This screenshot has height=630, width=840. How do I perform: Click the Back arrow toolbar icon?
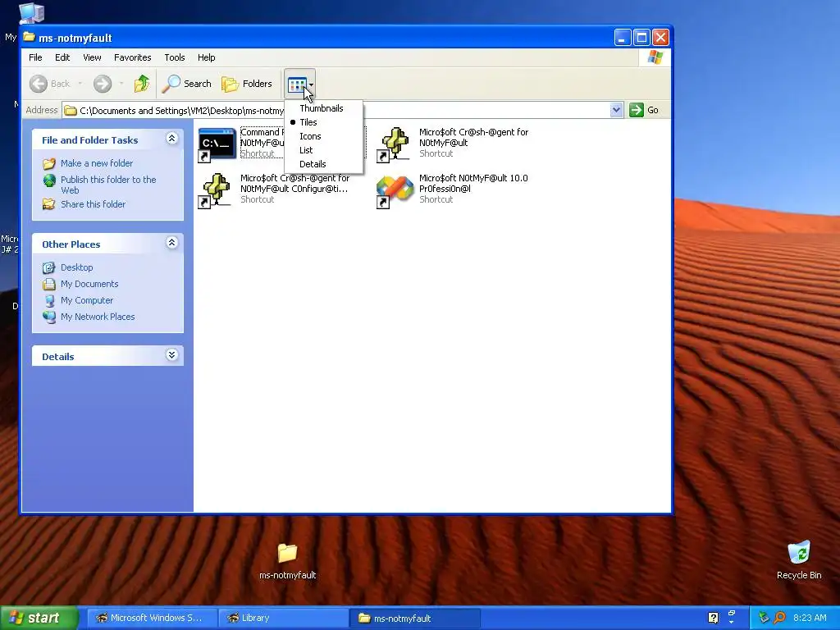tap(39, 84)
